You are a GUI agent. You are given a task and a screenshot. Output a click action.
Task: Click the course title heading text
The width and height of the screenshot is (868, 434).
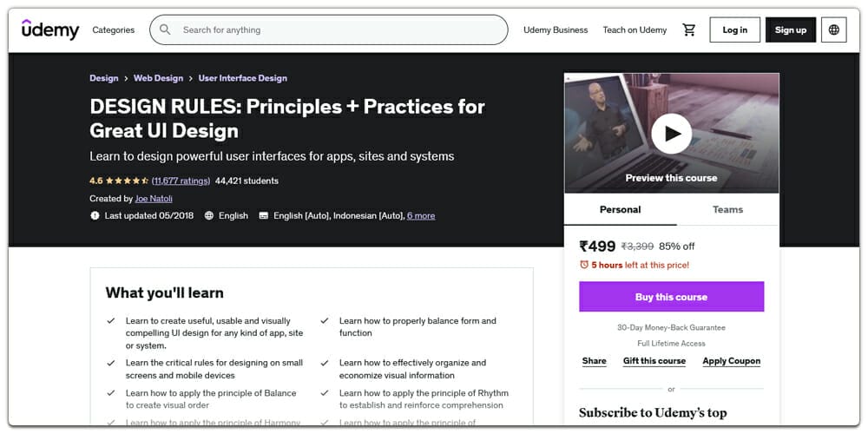(287, 118)
